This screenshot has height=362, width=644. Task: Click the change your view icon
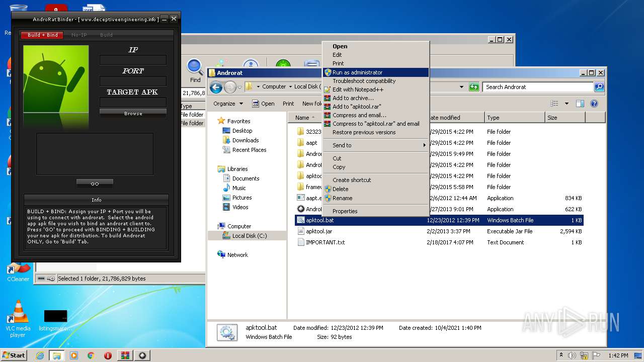tap(554, 104)
